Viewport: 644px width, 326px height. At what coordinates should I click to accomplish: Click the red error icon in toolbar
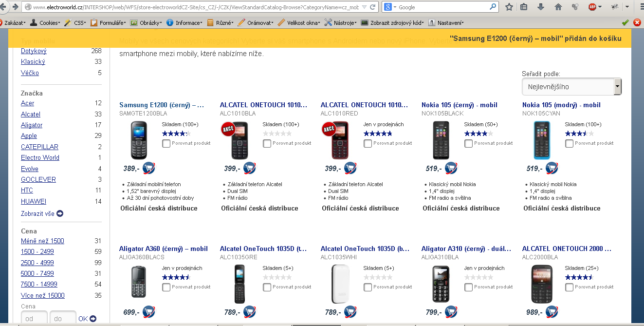[637, 22]
